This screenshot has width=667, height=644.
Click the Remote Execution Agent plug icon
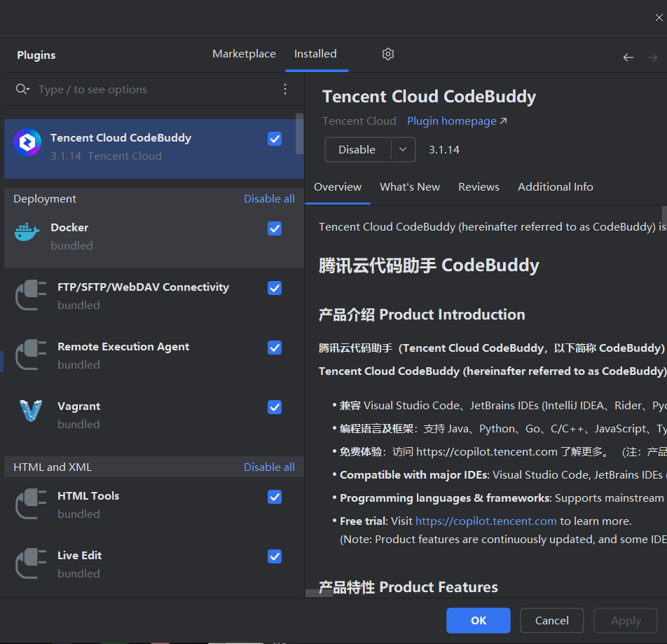[31, 355]
